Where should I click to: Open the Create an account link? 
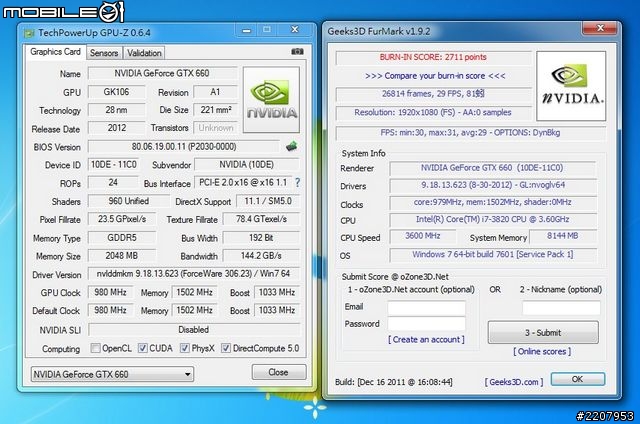coord(426,340)
